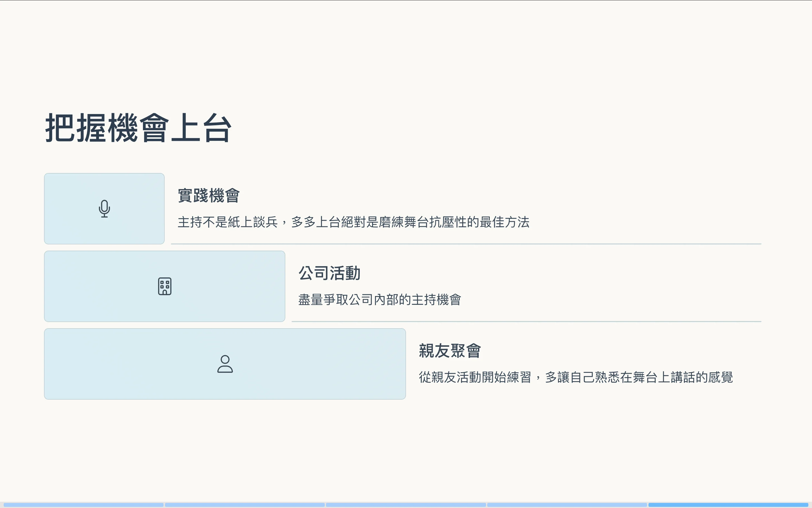Click the heading 實踐機會
The height and width of the screenshot is (508, 812).
click(x=209, y=196)
